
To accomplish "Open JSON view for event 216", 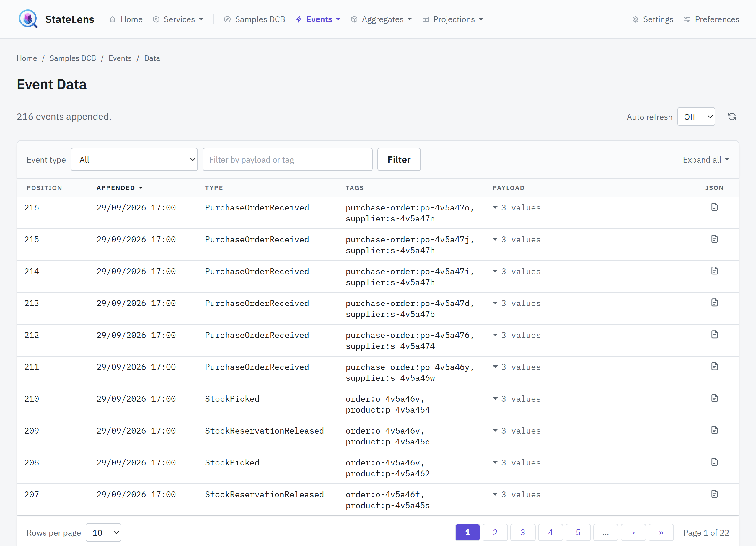I will pyautogui.click(x=714, y=207).
